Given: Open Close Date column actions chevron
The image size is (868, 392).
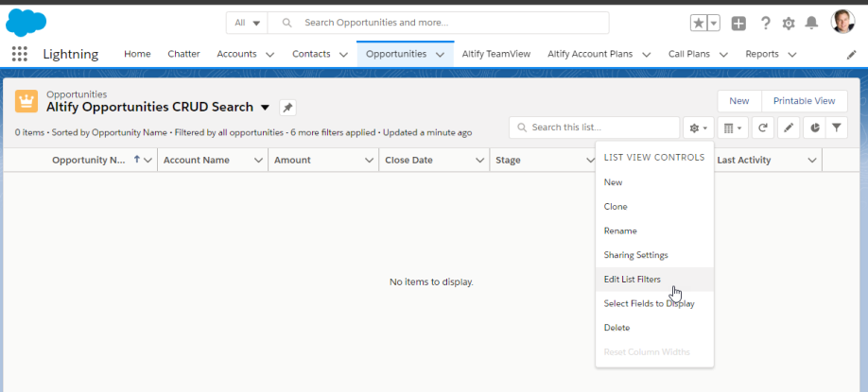Looking at the screenshot, I should click(480, 161).
